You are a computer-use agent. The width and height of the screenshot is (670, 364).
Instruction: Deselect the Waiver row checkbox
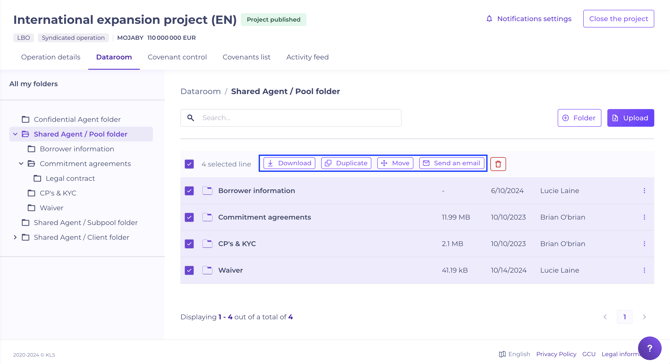[x=189, y=270]
